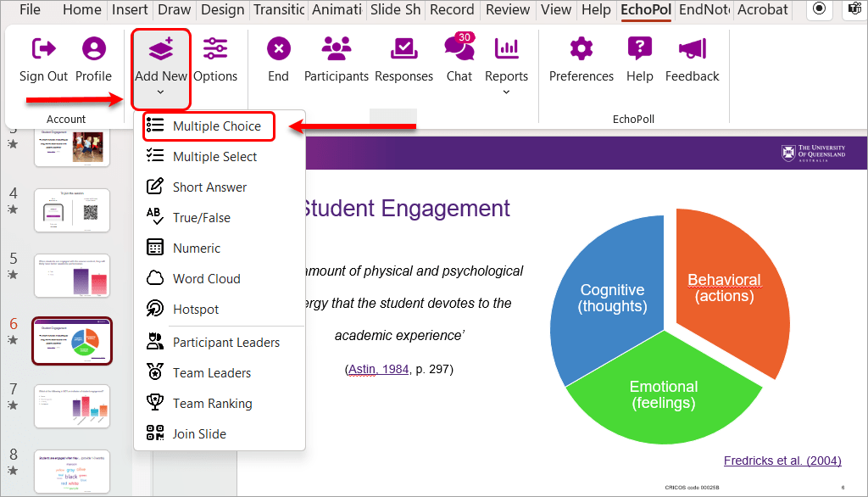Select slide 6 thumbnail

coord(72,341)
